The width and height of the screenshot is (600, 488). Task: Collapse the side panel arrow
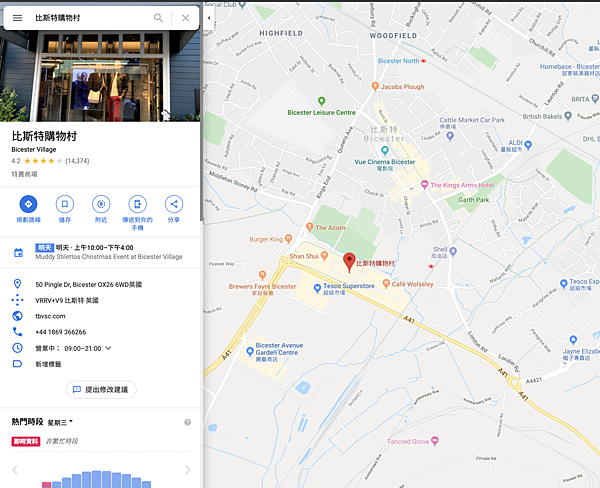[209, 18]
